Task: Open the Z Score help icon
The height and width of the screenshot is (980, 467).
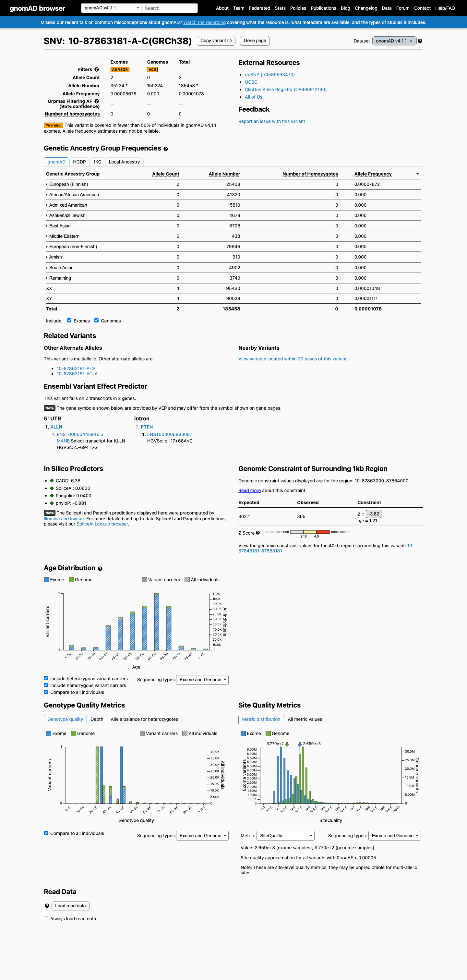Action: pyautogui.click(x=258, y=533)
